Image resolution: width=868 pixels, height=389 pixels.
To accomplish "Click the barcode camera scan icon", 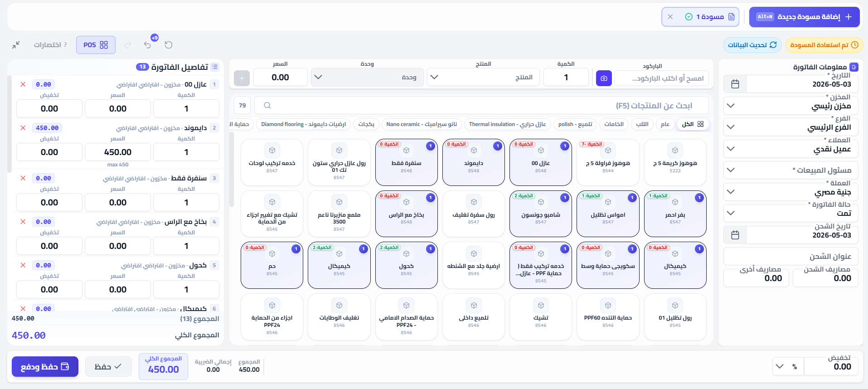I will pyautogui.click(x=604, y=78).
